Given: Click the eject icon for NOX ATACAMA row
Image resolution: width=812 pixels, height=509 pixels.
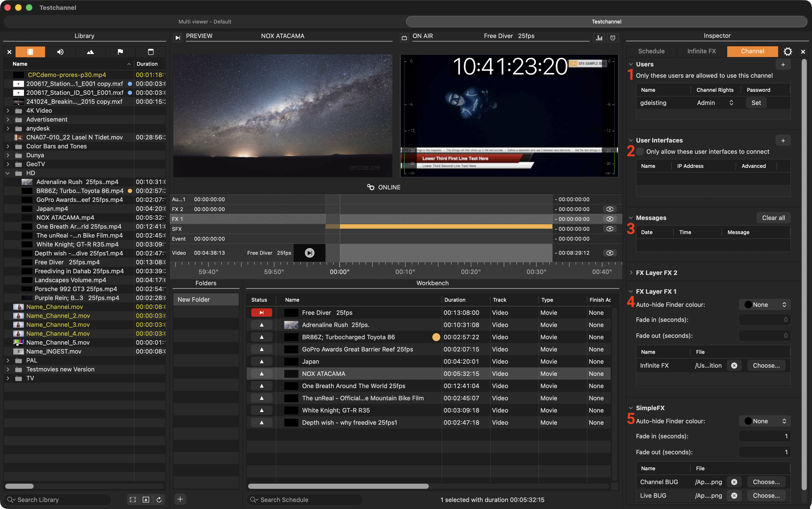Looking at the screenshot, I should coord(261,374).
